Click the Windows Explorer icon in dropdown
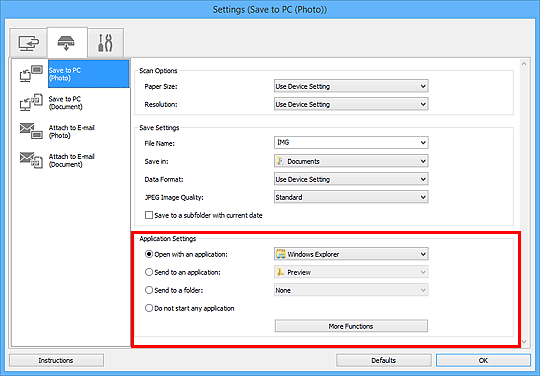 pos(281,254)
